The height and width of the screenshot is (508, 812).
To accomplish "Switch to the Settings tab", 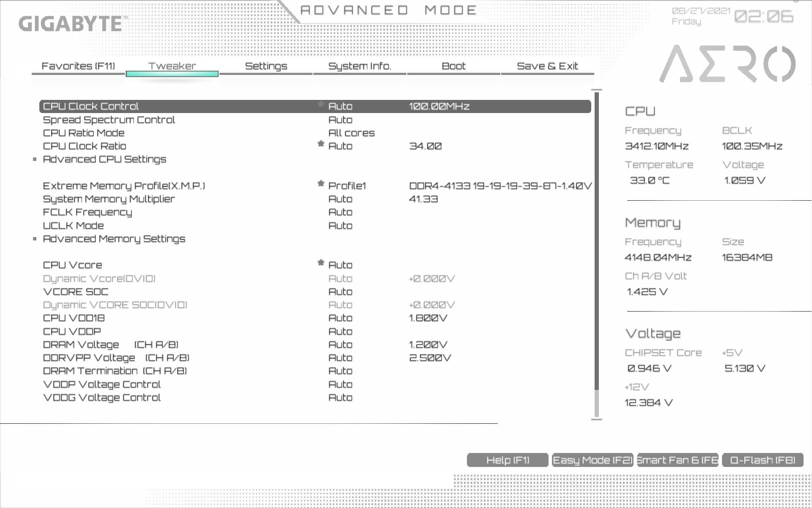I will click(266, 66).
